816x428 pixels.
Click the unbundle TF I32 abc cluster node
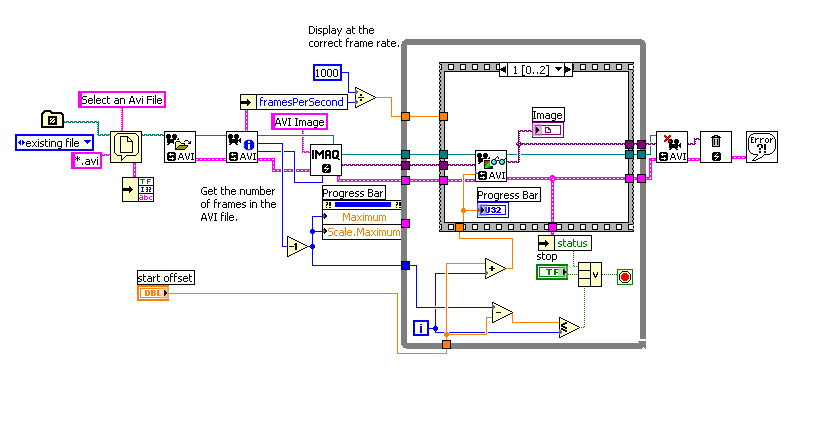138,190
